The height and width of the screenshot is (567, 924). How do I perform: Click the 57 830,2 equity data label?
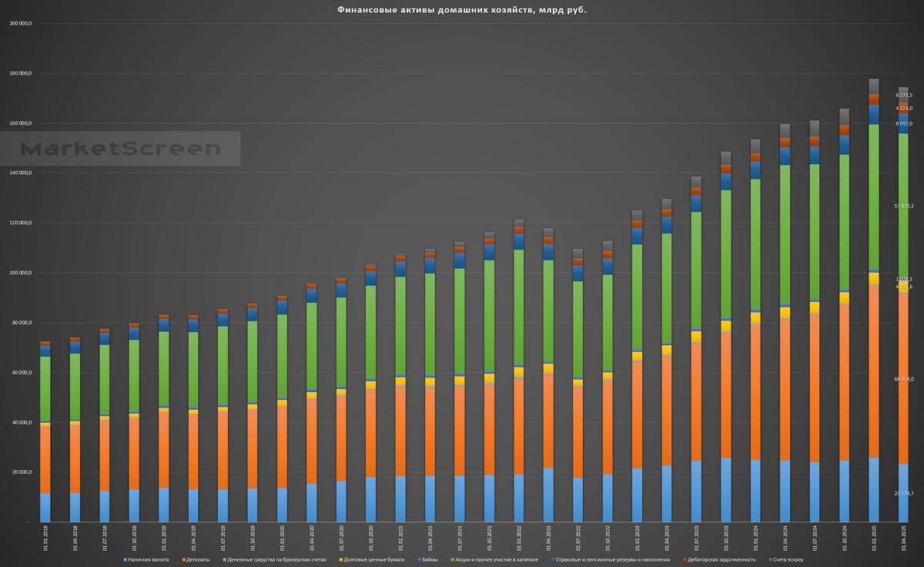[x=903, y=206]
